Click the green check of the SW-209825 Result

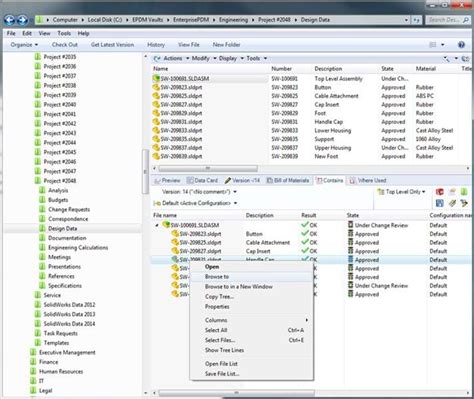coord(305,242)
